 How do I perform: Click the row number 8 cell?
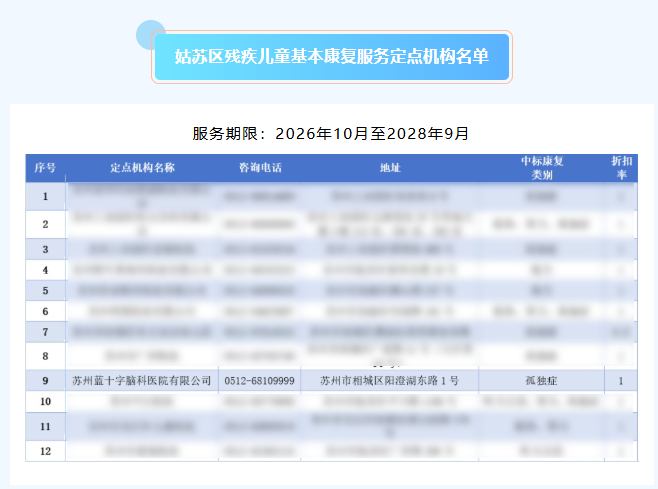[45, 356]
